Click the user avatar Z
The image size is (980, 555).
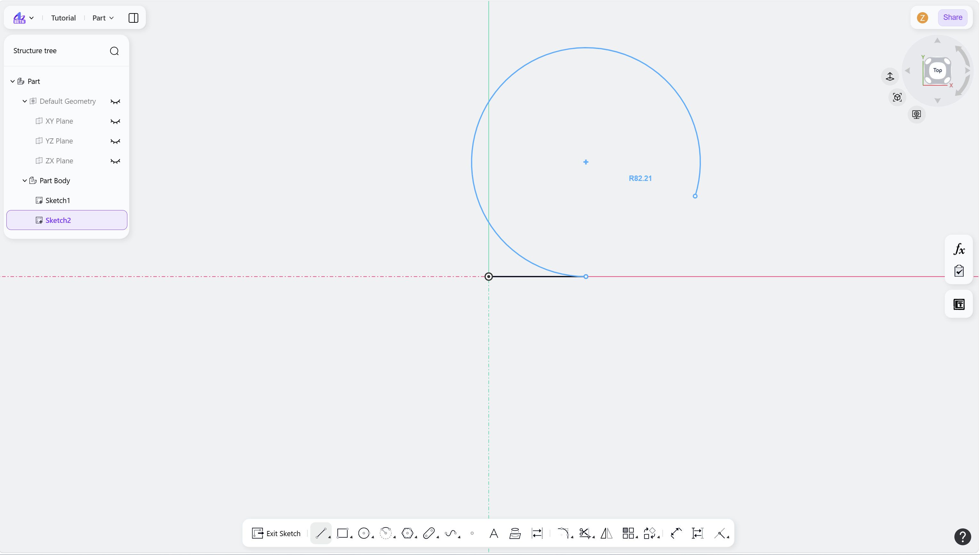click(922, 18)
